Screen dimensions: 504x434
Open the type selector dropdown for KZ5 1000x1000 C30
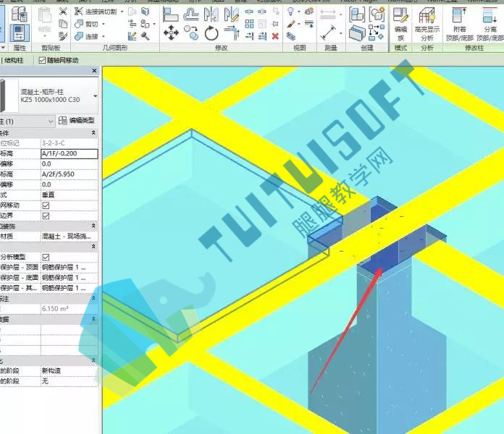(95, 95)
